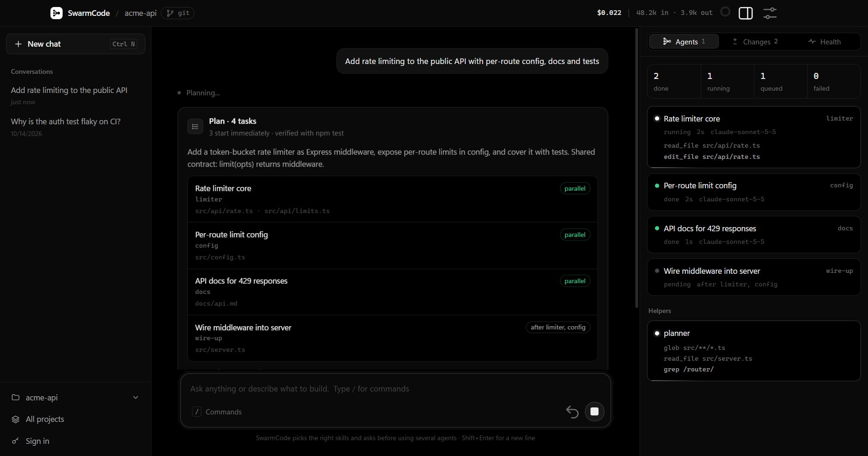868x456 pixels.
Task: Select the Rate limiter core agent card
Action: click(754, 137)
